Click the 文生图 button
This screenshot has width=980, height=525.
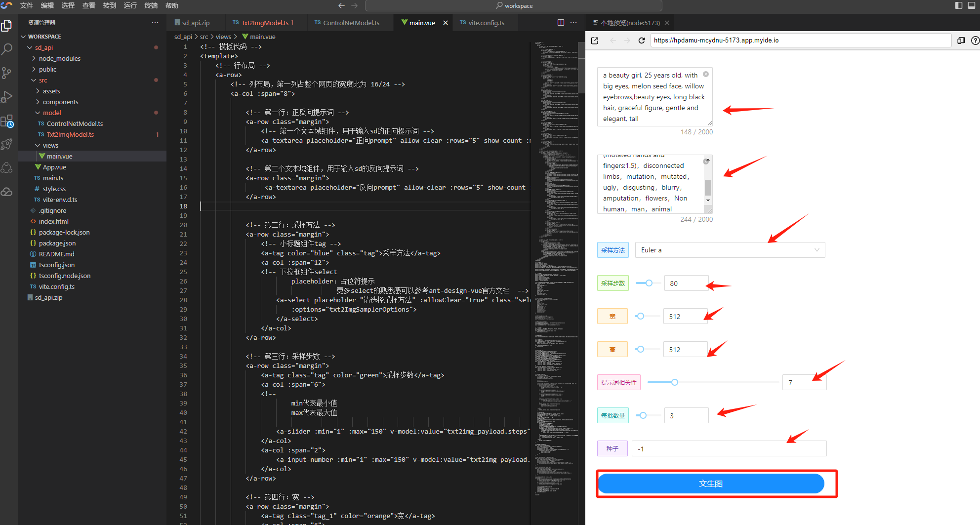(x=711, y=484)
